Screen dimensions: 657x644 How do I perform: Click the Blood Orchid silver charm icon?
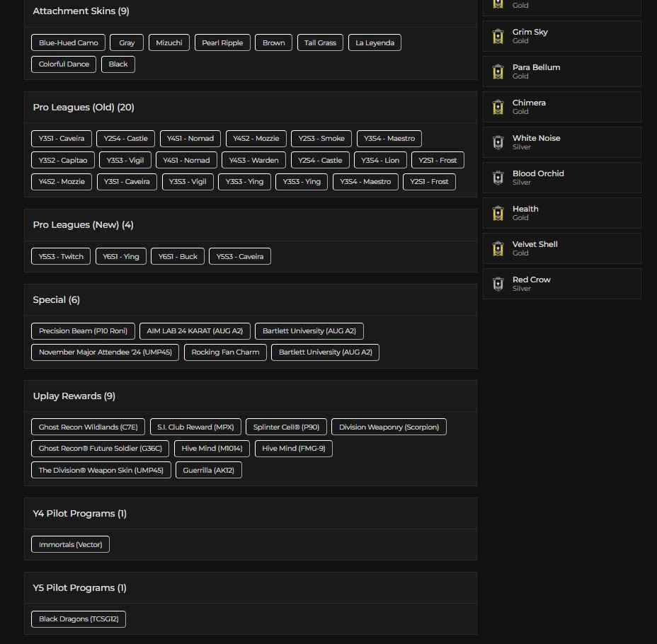click(498, 178)
